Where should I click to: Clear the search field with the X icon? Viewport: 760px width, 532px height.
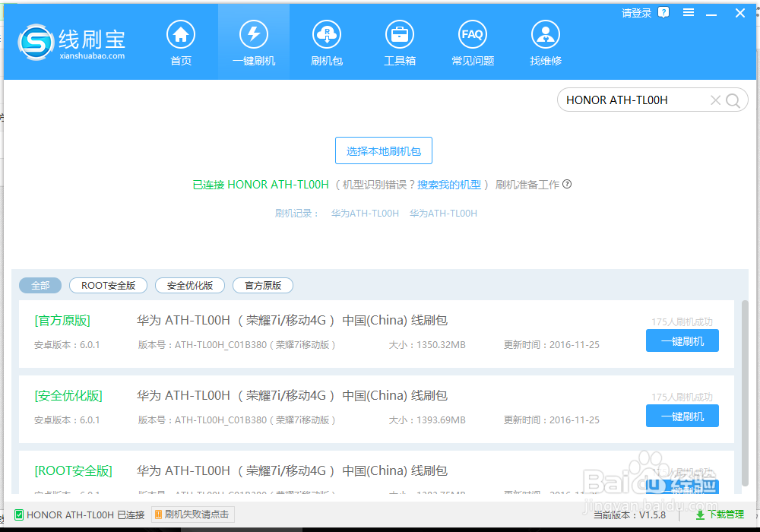[715, 100]
